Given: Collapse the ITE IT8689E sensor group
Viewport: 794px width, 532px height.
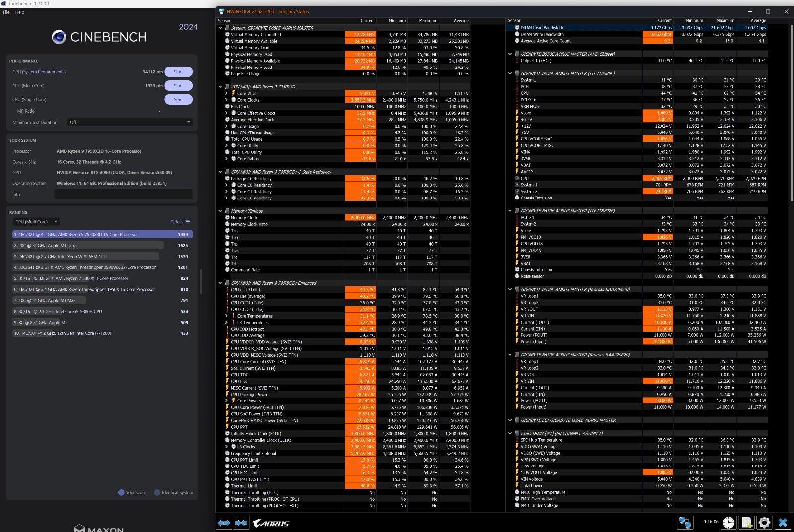Looking at the screenshot, I should (510, 73).
